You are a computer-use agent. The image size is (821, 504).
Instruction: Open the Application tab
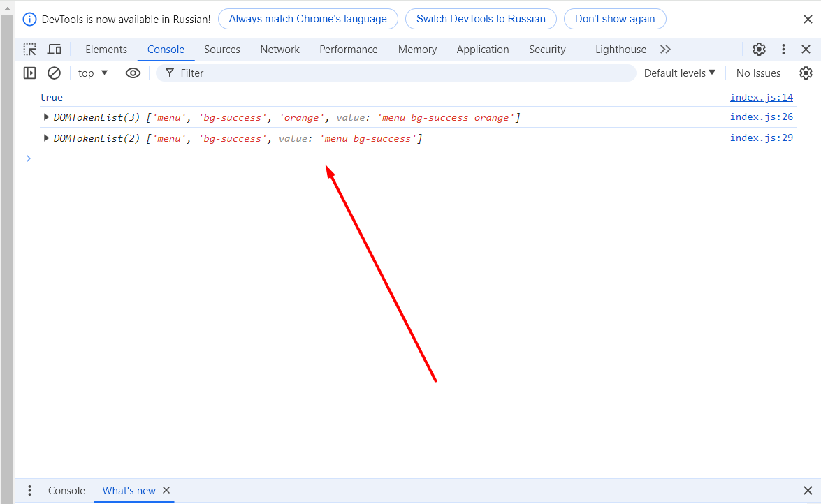click(x=483, y=49)
